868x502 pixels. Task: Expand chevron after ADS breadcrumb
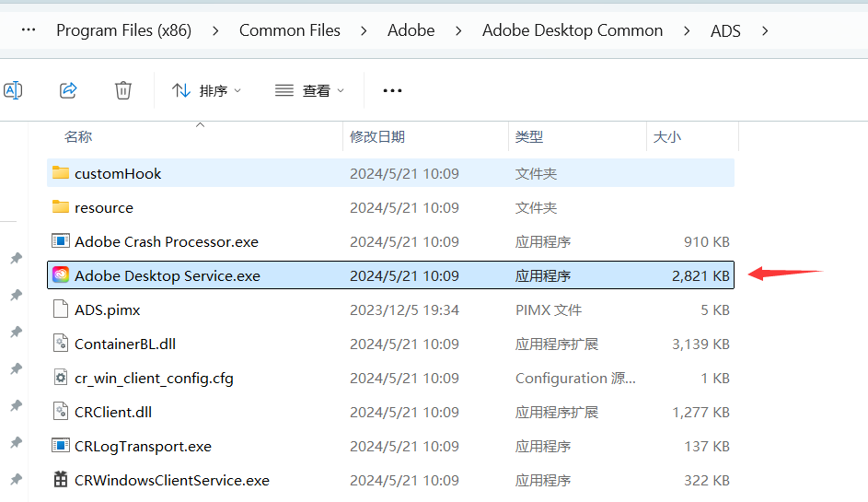(765, 31)
